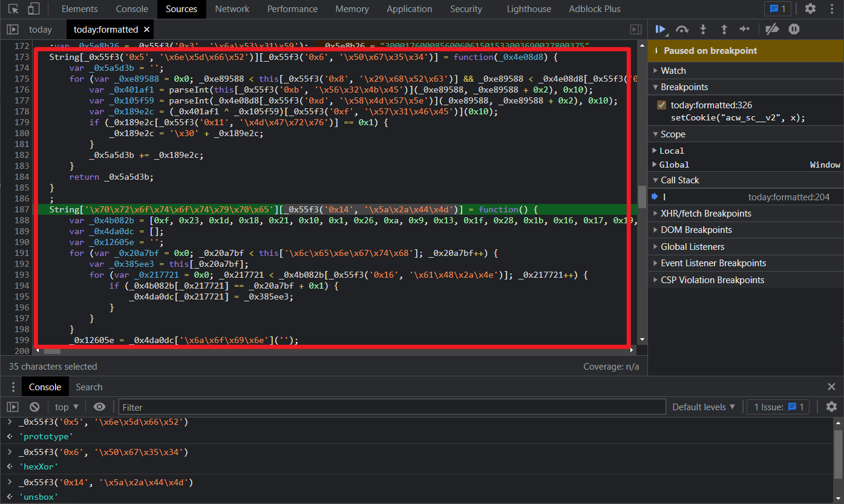The height and width of the screenshot is (504, 844).
Task: Switch to the Network tab
Action: tap(232, 9)
